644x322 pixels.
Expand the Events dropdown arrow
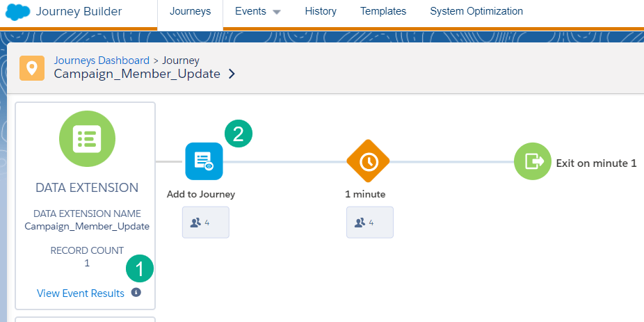pos(276,13)
